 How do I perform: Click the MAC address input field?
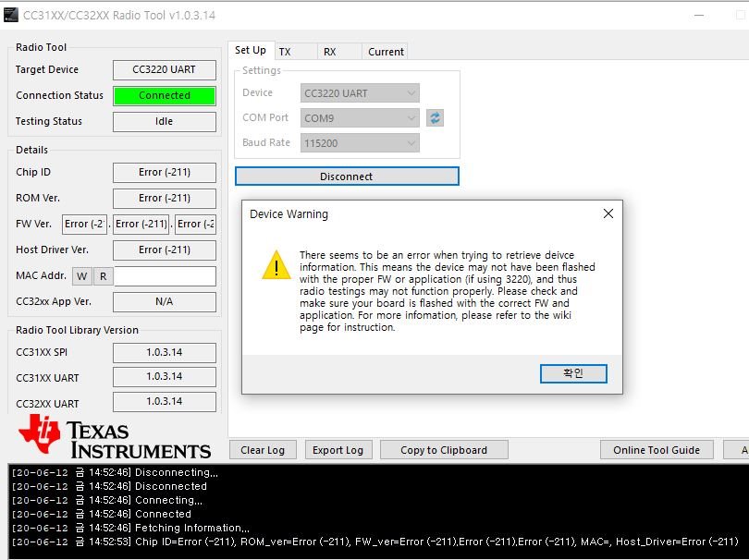point(165,276)
